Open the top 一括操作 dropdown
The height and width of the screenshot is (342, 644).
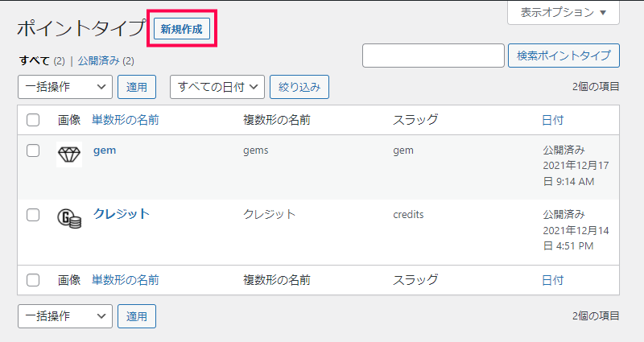[65, 87]
